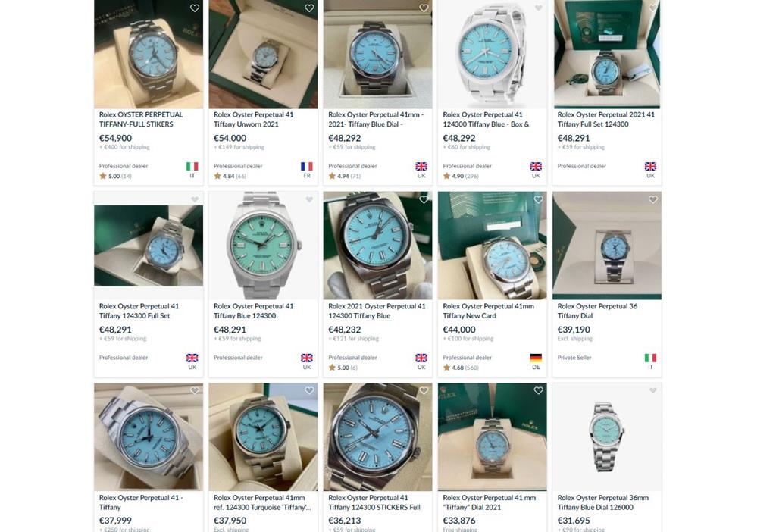Screen dimensions: 776x532
Task: Favorite the 41mm ref. 124300 Turquoise listing
Action: click(x=309, y=390)
